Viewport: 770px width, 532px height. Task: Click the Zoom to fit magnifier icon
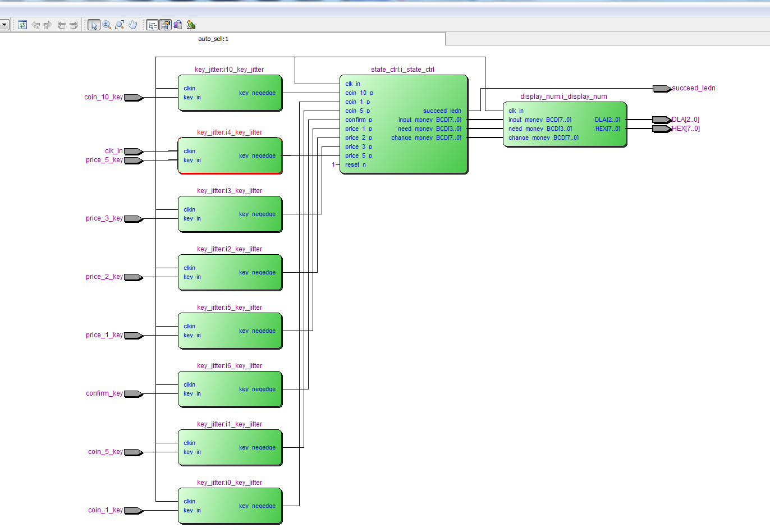(x=120, y=25)
